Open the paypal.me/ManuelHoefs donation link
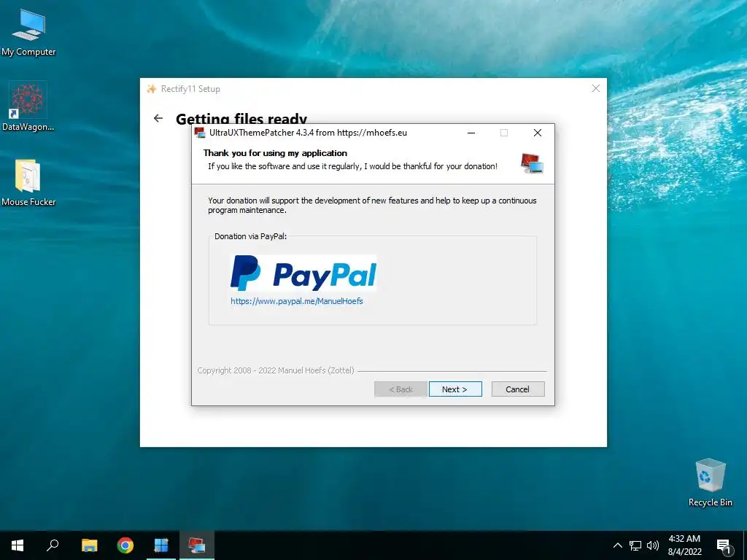This screenshot has width=747, height=560. pyautogui.click(x=297, y=301)
